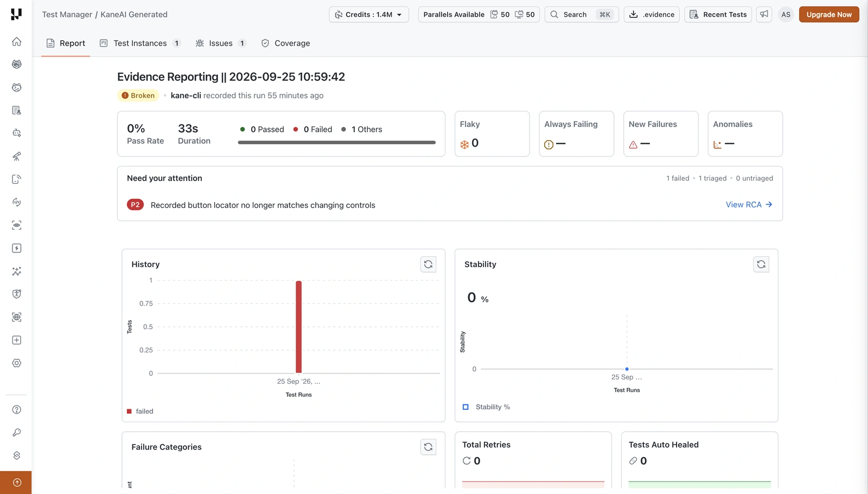Click the Search input field
Viewport: 868px width, 494px height.
[582, 15]
